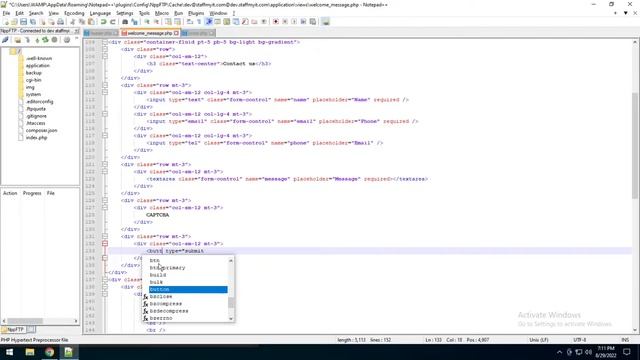Click the Folder as Workspace toolbar icon
The image size is (640, 360).
click(254, 22)
